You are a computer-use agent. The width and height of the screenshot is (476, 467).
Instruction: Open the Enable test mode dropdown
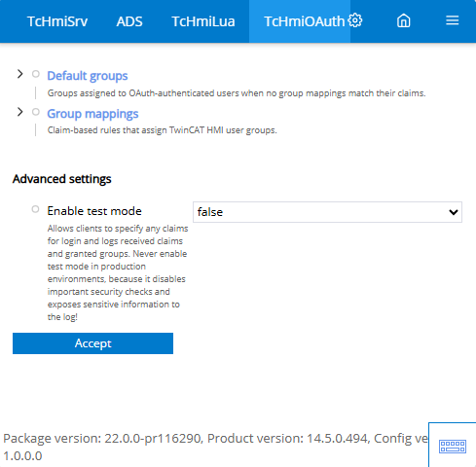pyautogui.click(x=327, y=212)
